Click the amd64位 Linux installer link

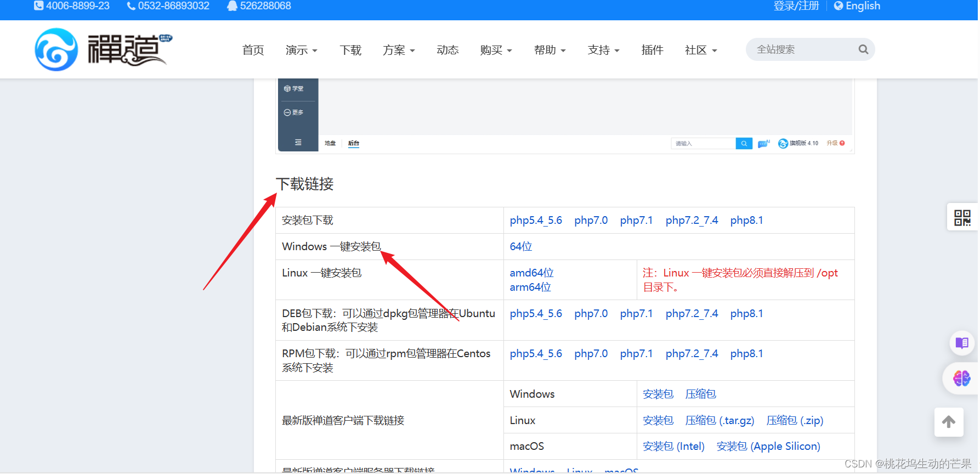click(x=531, y=273)
